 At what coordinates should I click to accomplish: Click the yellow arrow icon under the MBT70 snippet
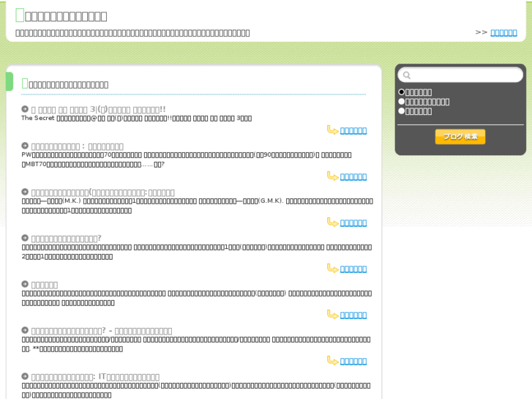pos(332,176)
